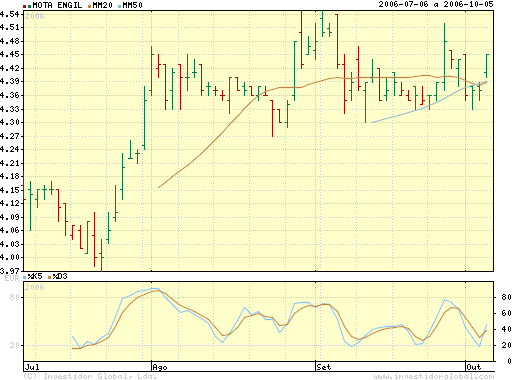This screenshot has height=380, width=512.
Task: Click the Out month label on time axis
Action: [474, 367]
